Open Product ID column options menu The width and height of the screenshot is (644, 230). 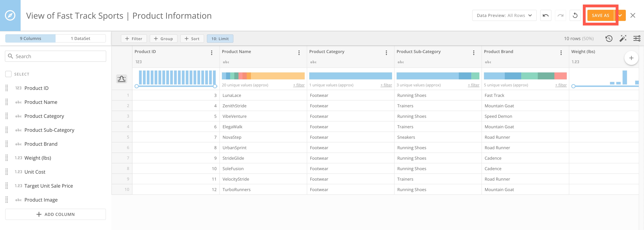212,53
